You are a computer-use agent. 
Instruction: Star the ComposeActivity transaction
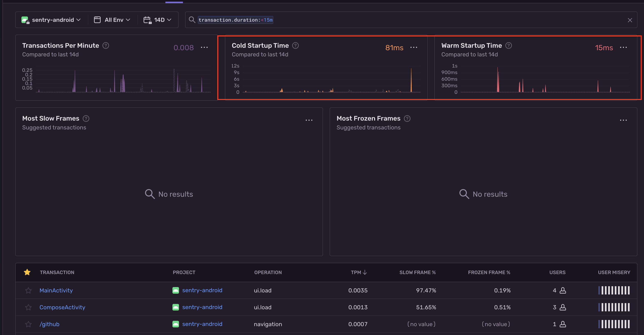pyautogui.click(x=28, y=307)
